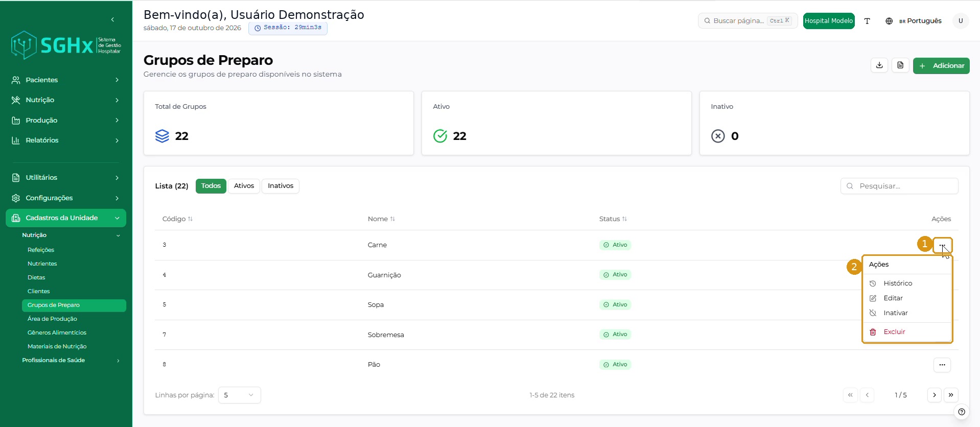Expand the Nutrição main sidebar menu
The width and height of the screenshot is (980, 427).
tap(66, 100)
